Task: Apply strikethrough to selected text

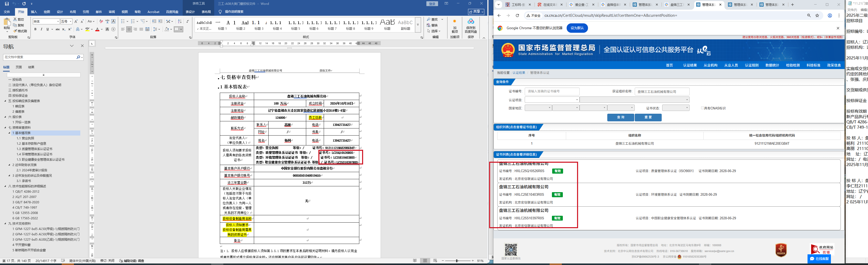Action: coord(58,29)
